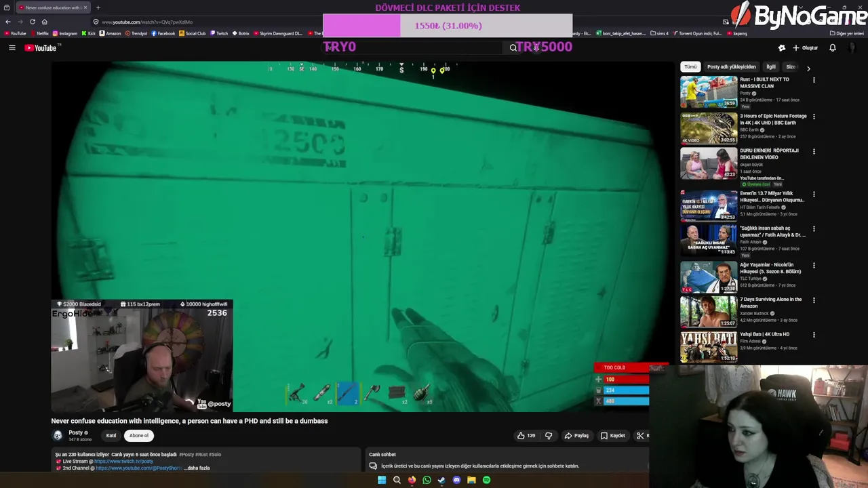Open Posty channel avatar
Image resolution: width=868 pixels, height=488 pixels.
point(58,435)
